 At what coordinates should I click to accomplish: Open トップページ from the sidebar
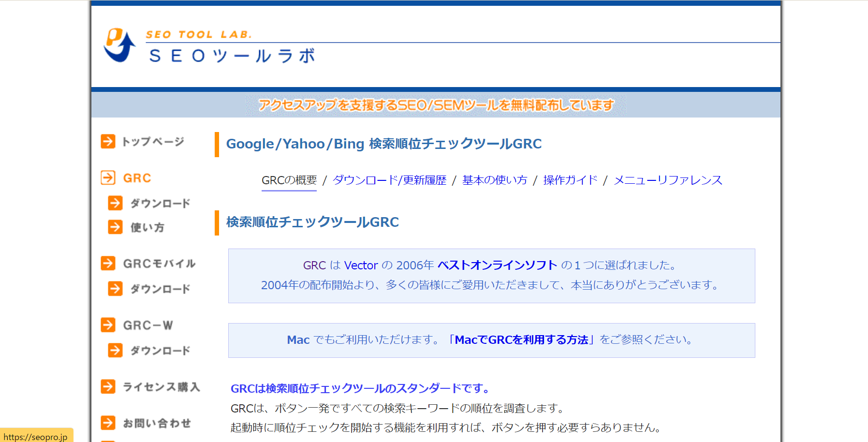tap(153, 142)
